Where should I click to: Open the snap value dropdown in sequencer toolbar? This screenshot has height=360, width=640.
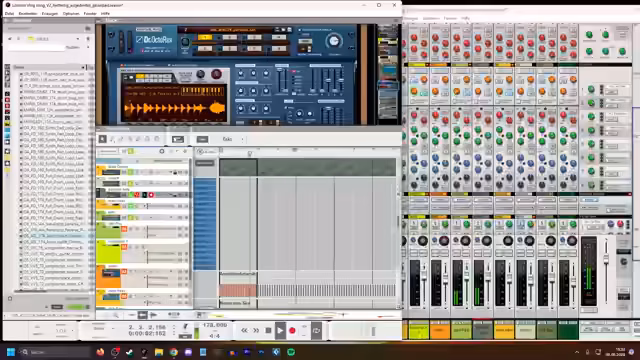[233, 139]
